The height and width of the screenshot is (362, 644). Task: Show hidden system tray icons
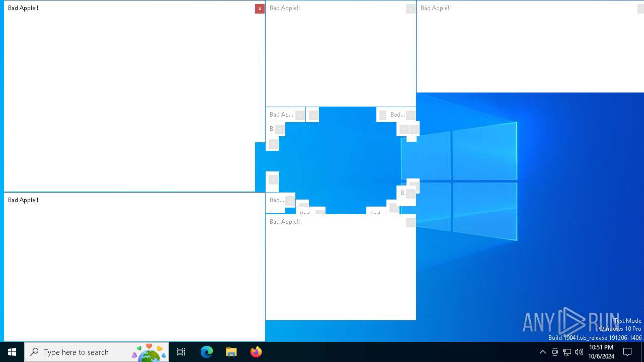tap(543, 352)
